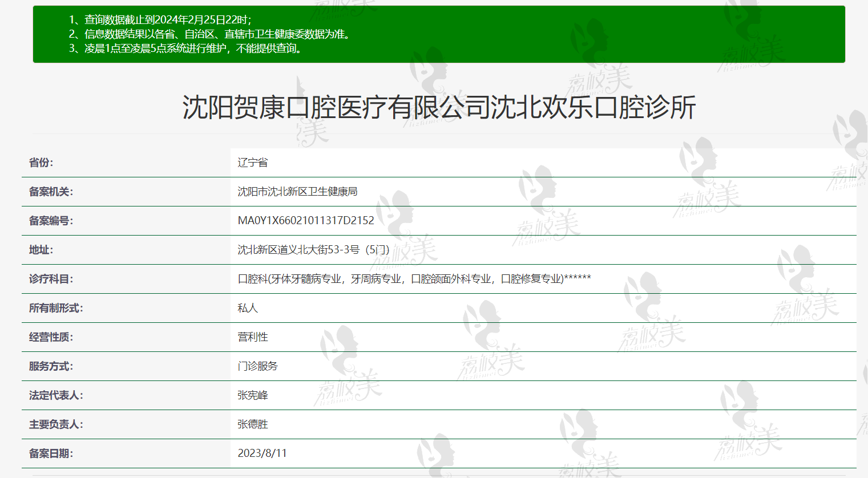Click the 经营性质 label

coord(51,337)
